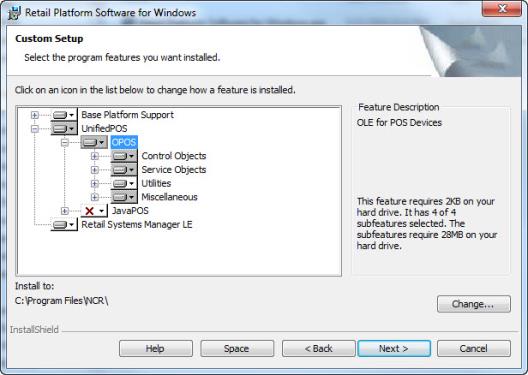
Task: Select the highlighted OPOS item
Action: [x=124, y=142]
